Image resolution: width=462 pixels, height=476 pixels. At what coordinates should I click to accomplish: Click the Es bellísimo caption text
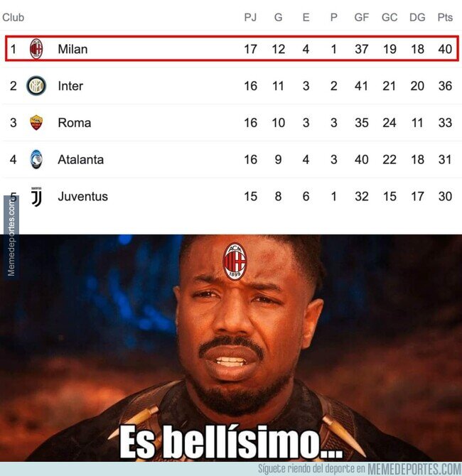coord(231,442)
